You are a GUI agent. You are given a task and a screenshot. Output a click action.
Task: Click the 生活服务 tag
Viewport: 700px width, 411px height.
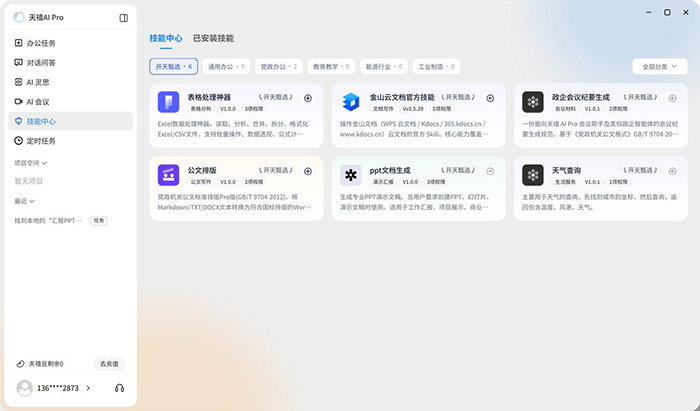tap(565, 182)
